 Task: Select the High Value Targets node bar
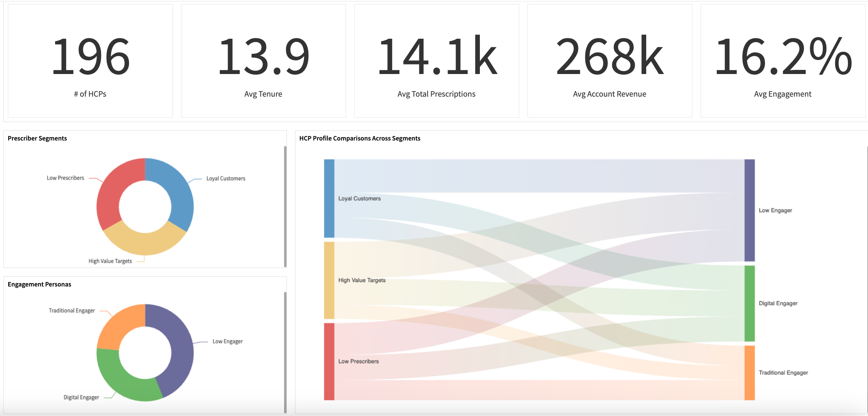tap(329, 280)
